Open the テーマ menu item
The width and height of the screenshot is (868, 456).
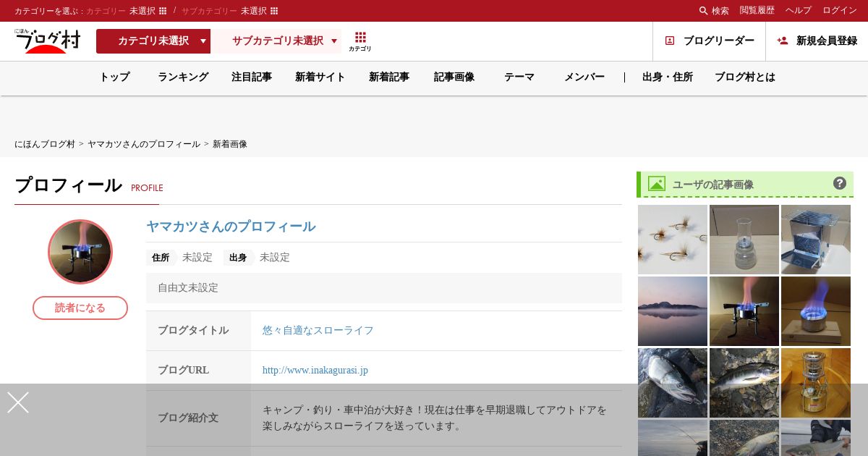(x=519, y=77)
